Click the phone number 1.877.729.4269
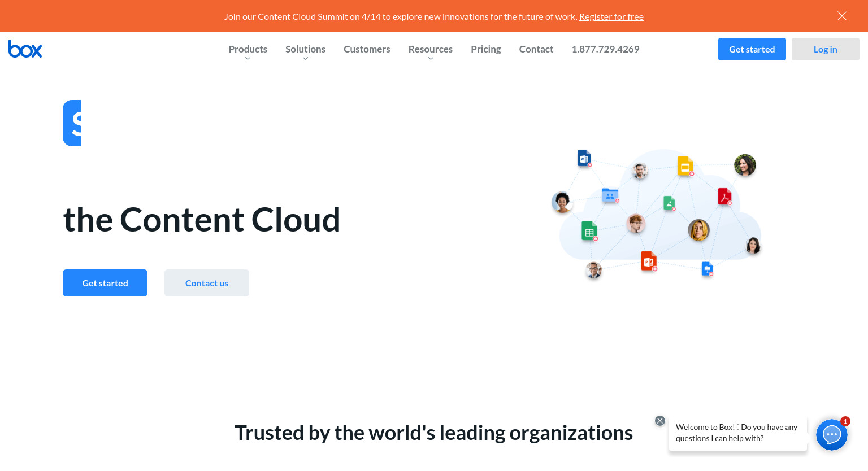The image size is (868, 471). click(605, 49)
